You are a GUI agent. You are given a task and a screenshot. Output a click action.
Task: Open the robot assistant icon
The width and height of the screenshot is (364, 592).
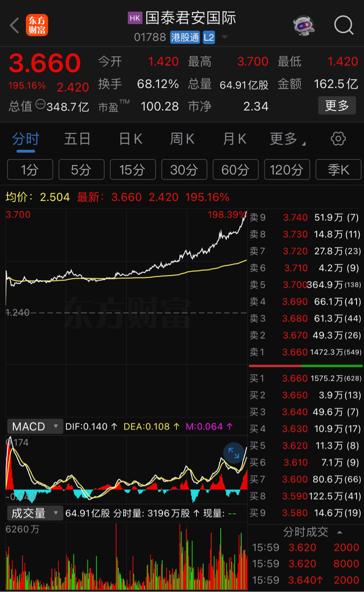[303, 25]
